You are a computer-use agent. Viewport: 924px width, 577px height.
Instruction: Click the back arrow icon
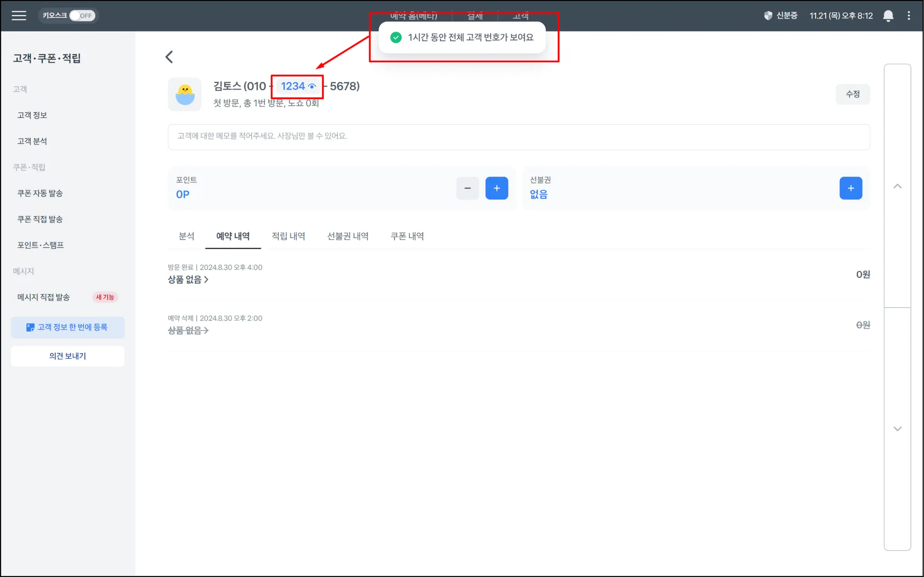pos(169,57)
